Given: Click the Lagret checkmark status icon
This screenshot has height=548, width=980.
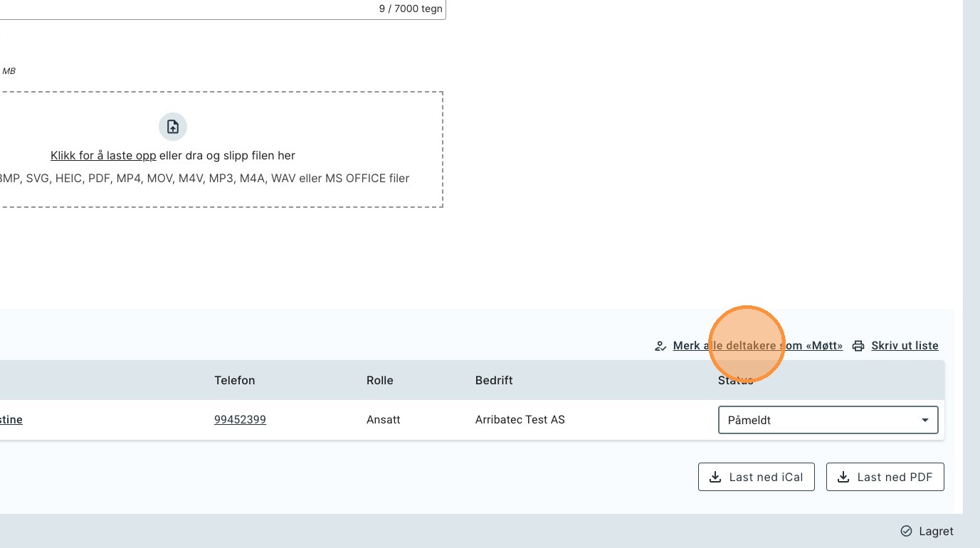Looking at the screenshot, I should click(x=906, y=531).
